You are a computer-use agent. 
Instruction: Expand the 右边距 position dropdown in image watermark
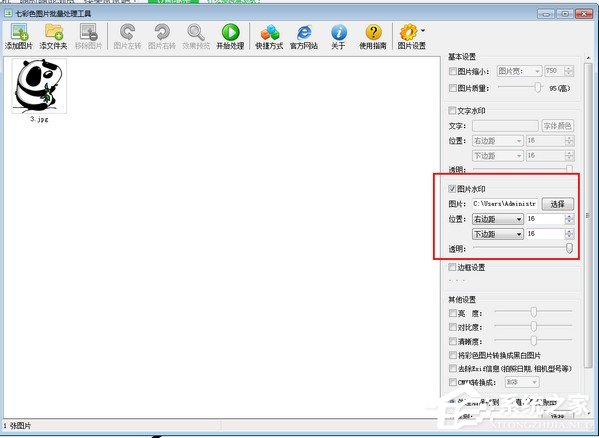pyautogui.click(x=498, y=219)
